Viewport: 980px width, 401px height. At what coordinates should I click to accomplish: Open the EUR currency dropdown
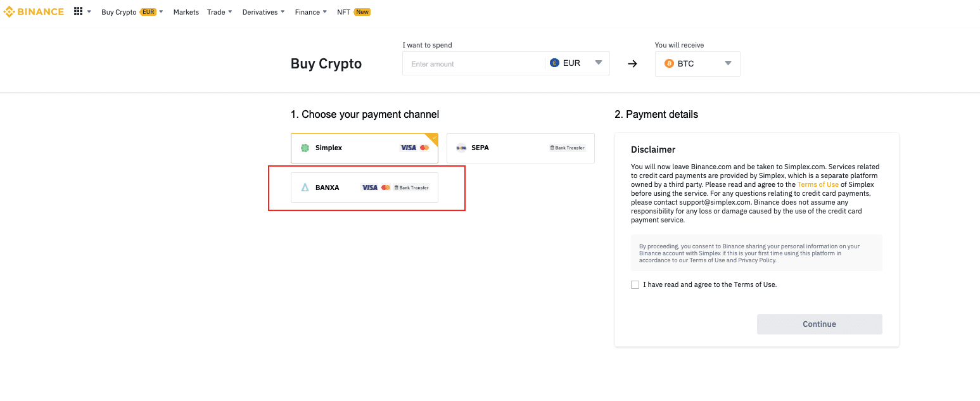pos(578,63)
